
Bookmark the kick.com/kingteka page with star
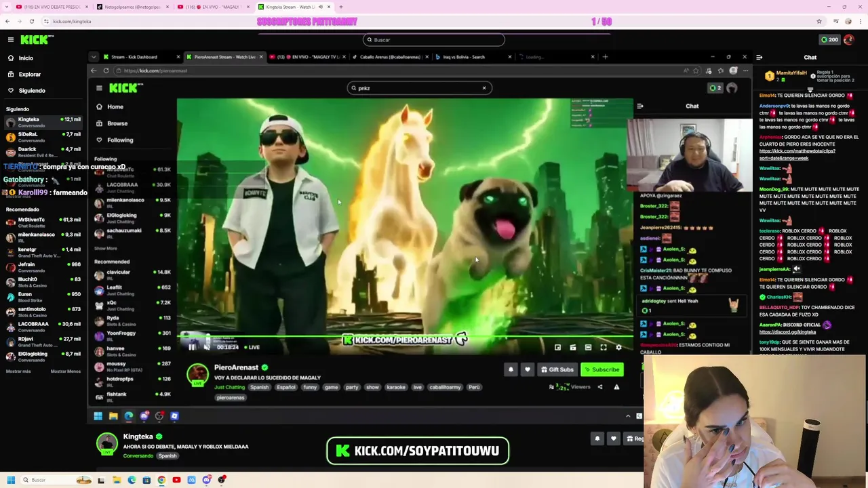tap(818, 21)
